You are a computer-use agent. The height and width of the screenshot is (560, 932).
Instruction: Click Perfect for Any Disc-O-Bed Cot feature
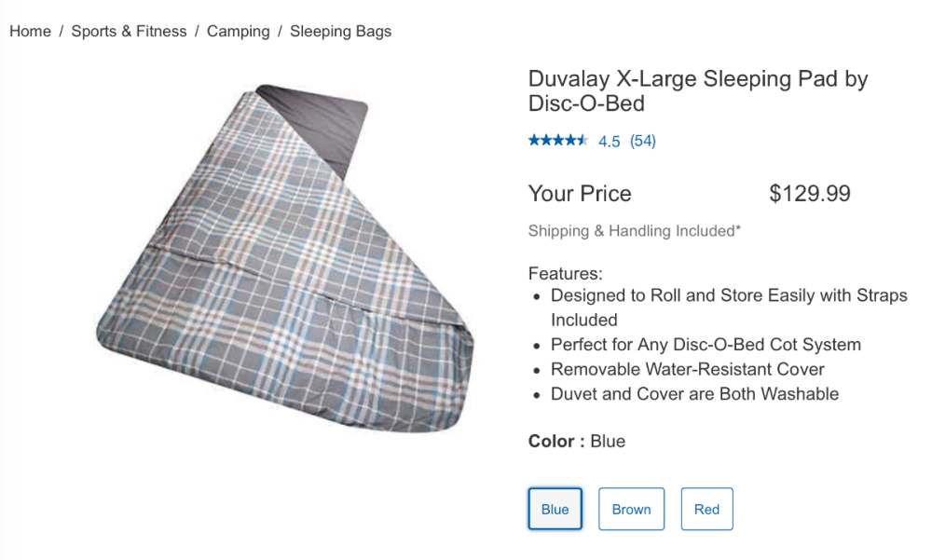tap(706, 345)
